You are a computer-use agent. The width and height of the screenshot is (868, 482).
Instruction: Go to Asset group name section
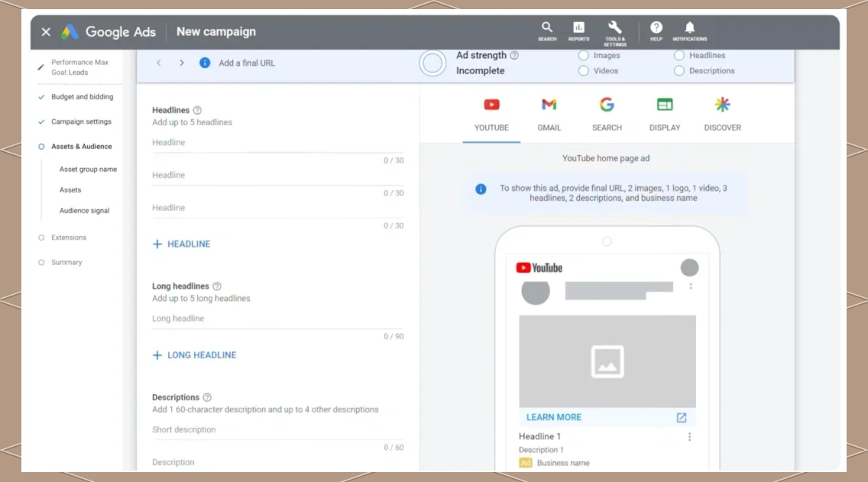point(88,170)
